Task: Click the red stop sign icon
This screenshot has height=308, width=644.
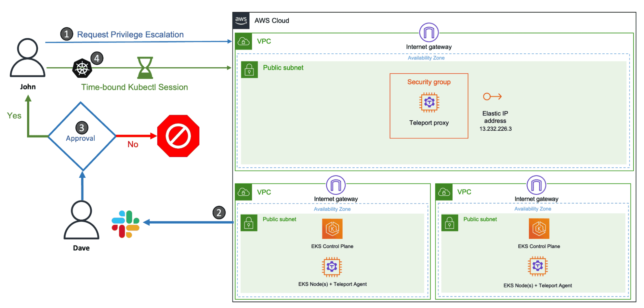Action: [178, 136]
